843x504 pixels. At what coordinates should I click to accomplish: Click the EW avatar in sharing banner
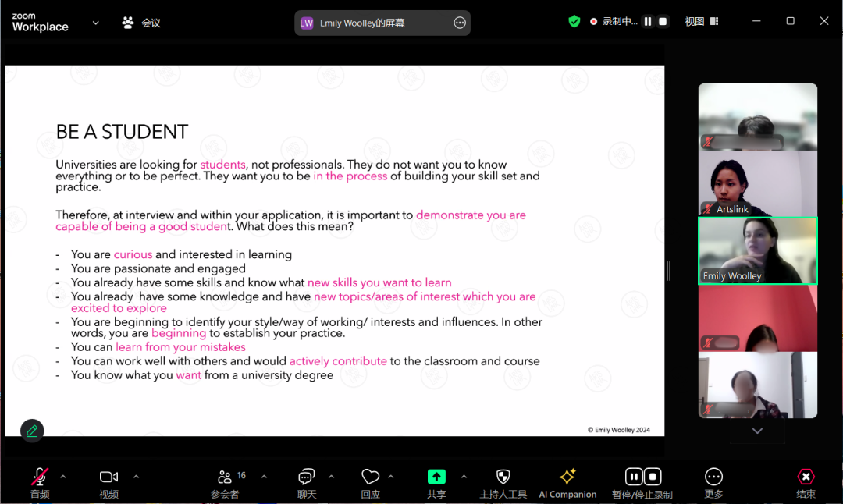coord(307,23)
